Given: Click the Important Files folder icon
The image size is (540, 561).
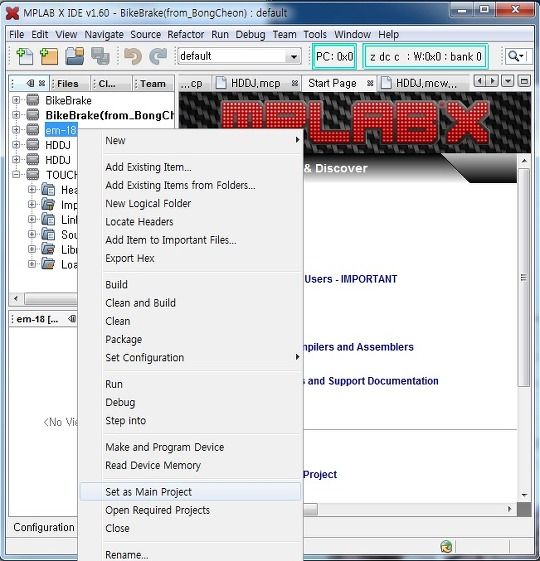Looking at the screenshot, I should point(48,204).
